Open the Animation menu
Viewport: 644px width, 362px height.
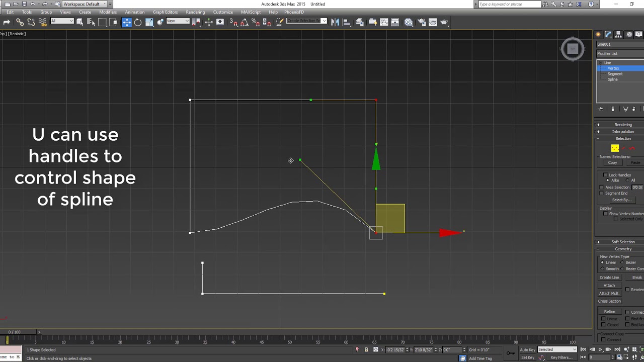(x=134, y=12)
